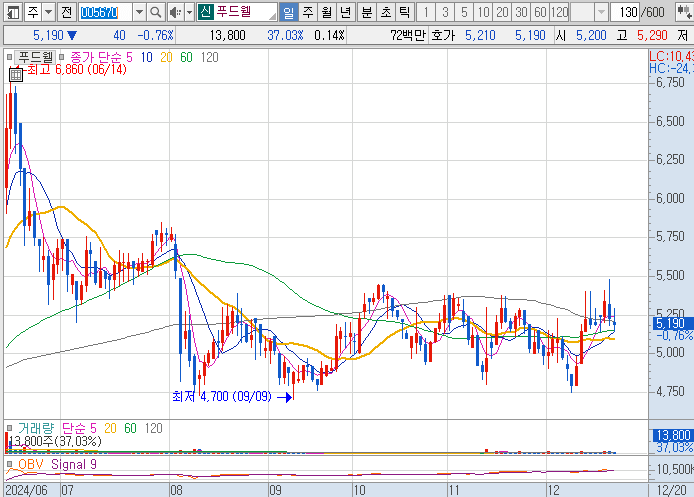Click the Signal 9 legend
The width and height of the screenshot is (694, 497).
[73, 464]
